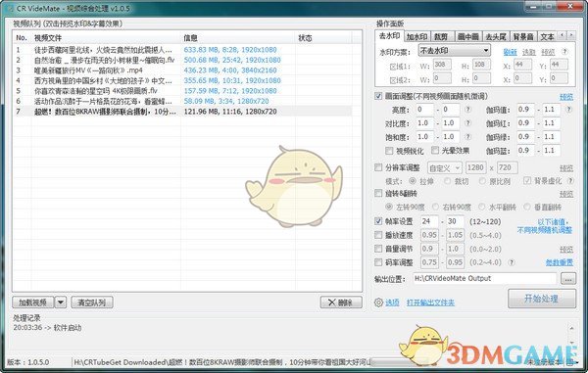Show help for 伽玛值 gamma range
Viewport: 588px width, 373px height.
coord(568,110)
